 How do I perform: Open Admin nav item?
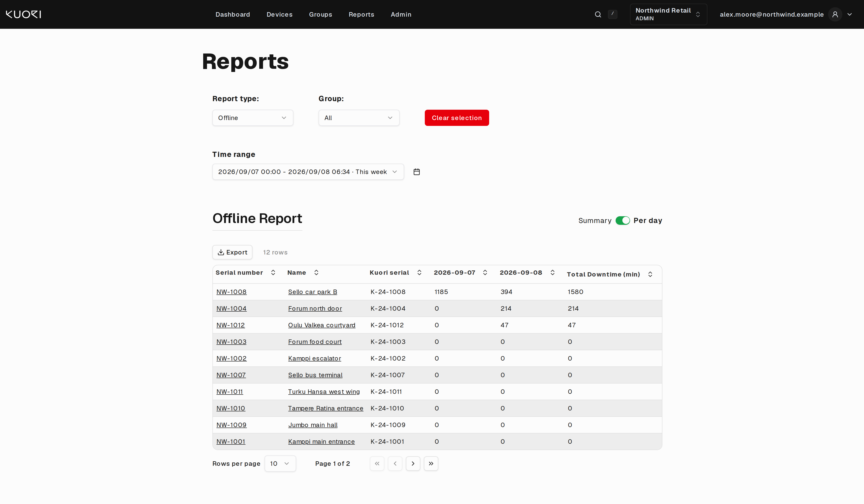[x=401, y=14]
